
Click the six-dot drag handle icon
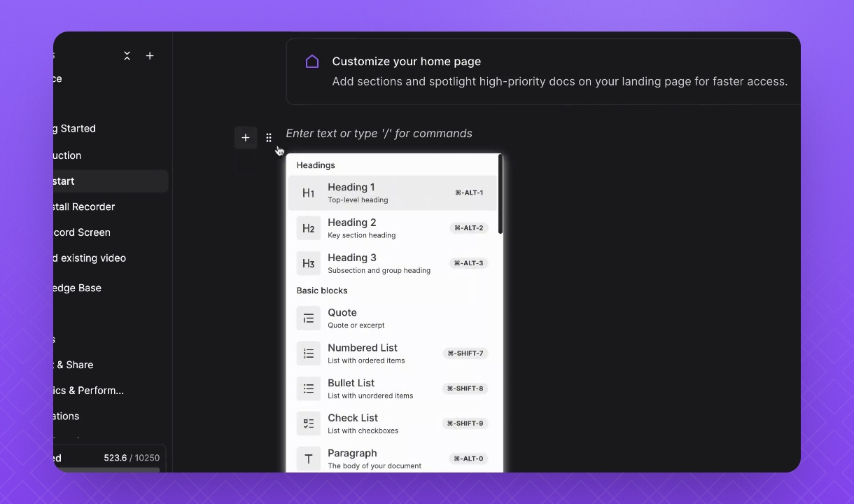point(269,138)
